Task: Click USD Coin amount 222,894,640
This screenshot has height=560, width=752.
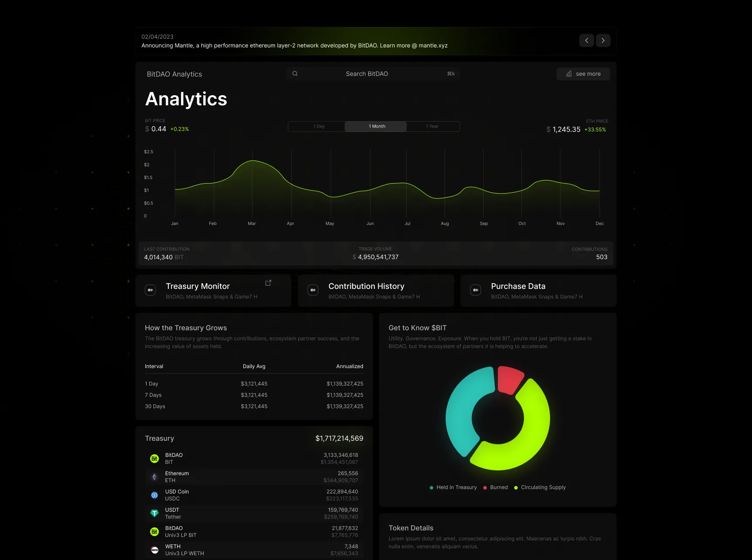Action: click(x=342, y=492)
